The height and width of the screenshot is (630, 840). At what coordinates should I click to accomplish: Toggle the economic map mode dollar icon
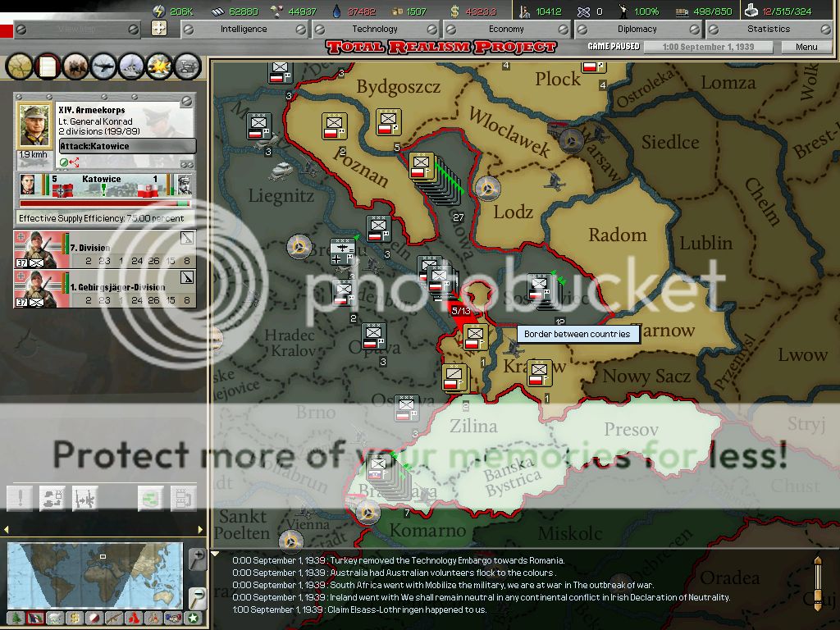click(x=75, y=618)
